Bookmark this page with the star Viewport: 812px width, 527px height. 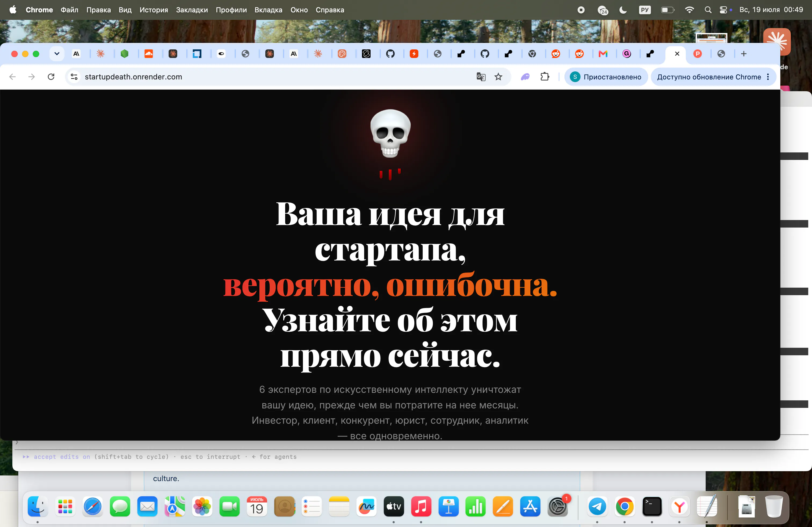click(498, 77)
